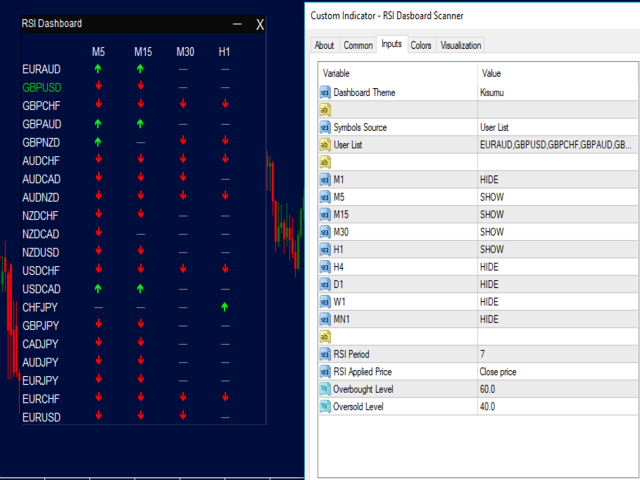
Task: Click the W1 variable icon
Action: 325,302
